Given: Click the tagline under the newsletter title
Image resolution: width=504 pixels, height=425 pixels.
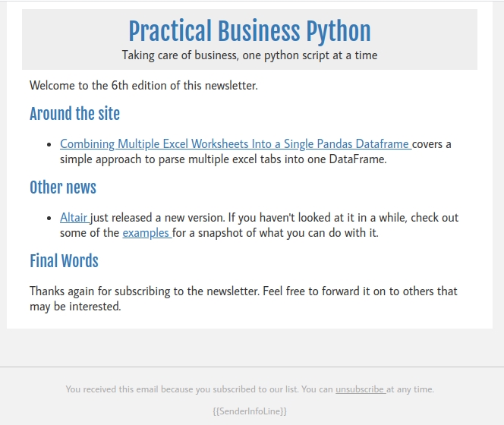Looking at the screenshot, I should pyautogui.click(x=249, y=55).
